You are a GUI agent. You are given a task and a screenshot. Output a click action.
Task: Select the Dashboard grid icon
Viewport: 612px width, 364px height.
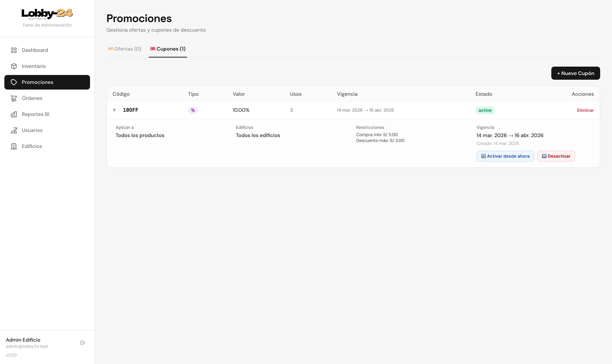coord(14,50)
